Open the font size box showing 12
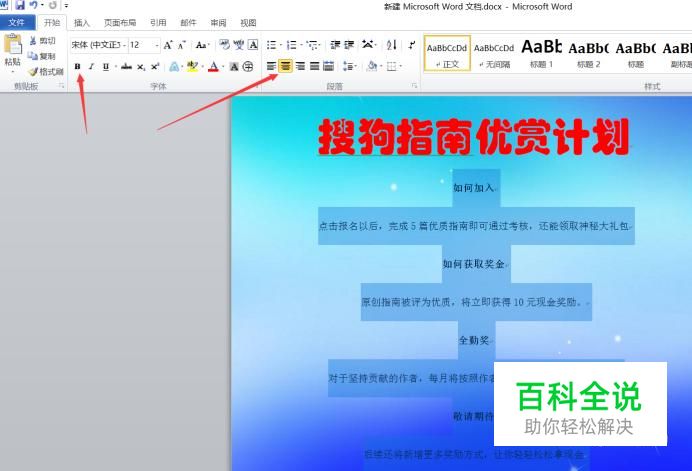 pyautogui.click(x=144, y=45)
